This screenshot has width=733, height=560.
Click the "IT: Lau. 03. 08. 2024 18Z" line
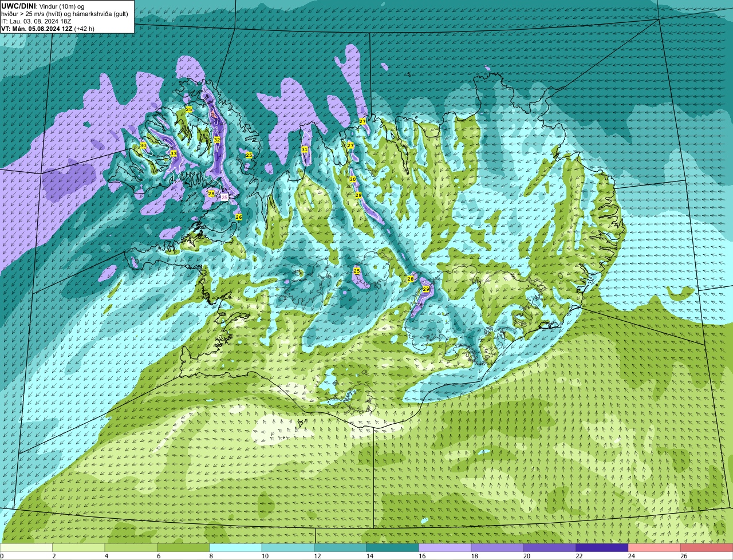tap(36, 21)
